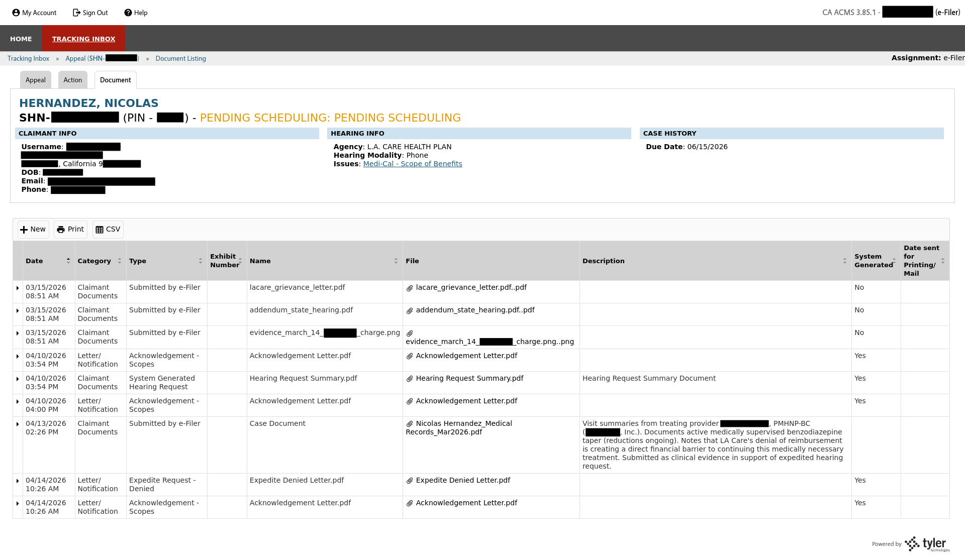This screenshot has width=965, height=560.
Task: Expand the 04/13/2026 Case Document row
Action: pos(18,424)
